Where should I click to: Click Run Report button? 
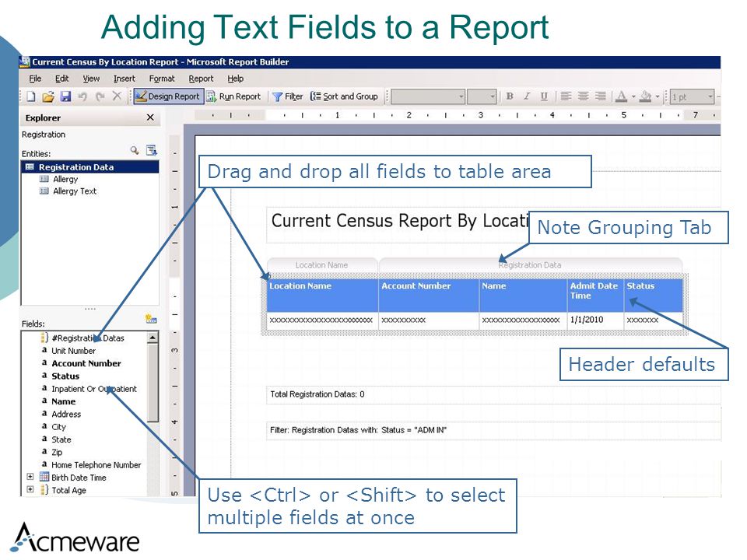point(234,96)
